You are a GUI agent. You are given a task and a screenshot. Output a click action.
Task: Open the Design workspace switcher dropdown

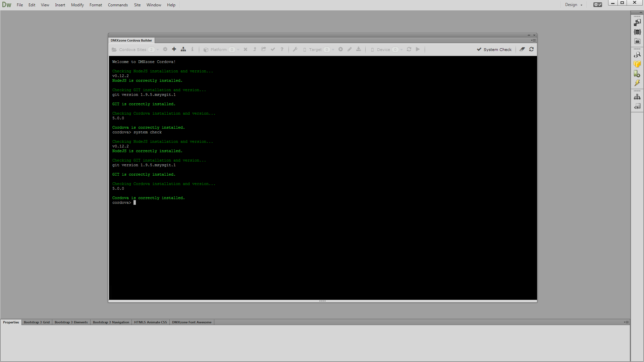574,5
